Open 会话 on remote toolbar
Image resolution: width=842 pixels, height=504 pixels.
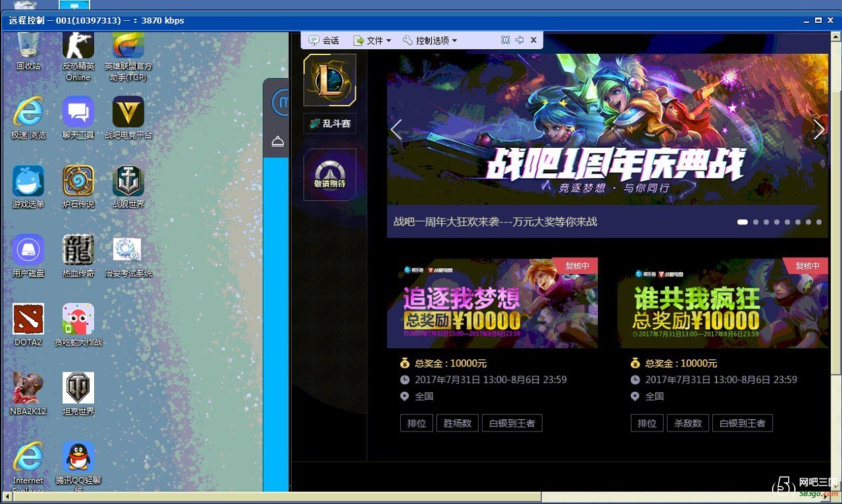coord(323,40)
